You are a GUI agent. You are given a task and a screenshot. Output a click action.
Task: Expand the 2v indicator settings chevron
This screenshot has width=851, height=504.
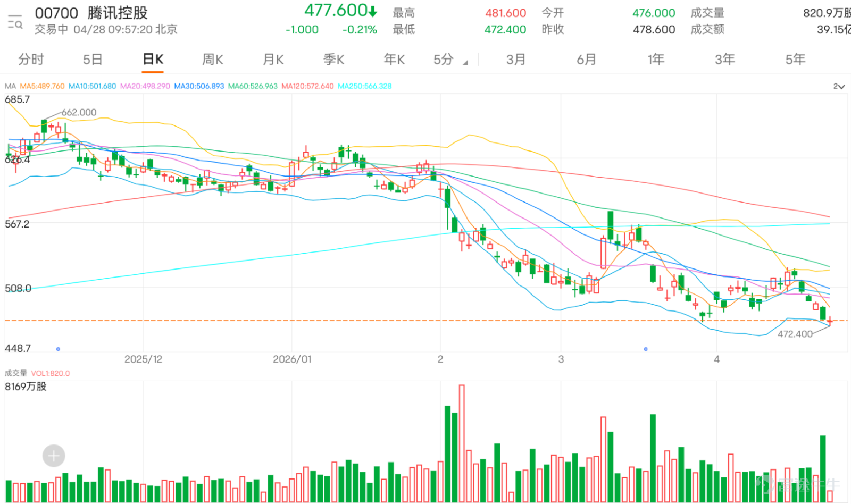[839, 86]
